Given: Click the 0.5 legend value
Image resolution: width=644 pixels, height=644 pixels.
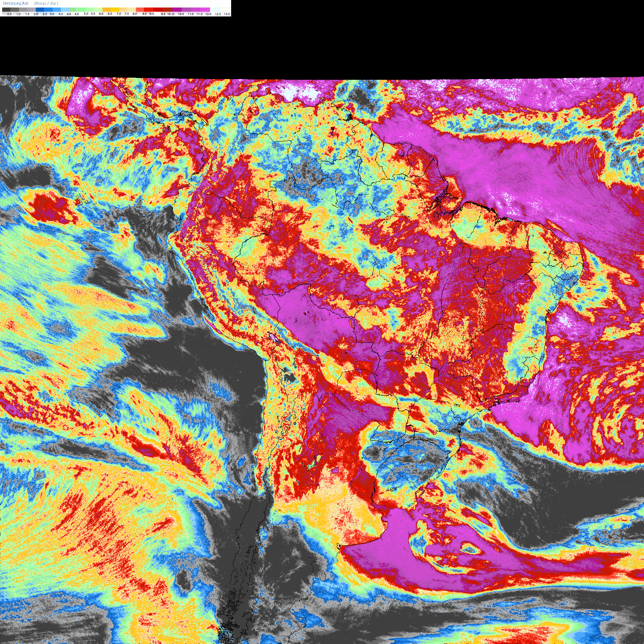Looking at the screenshot, I should pos(9,14).
